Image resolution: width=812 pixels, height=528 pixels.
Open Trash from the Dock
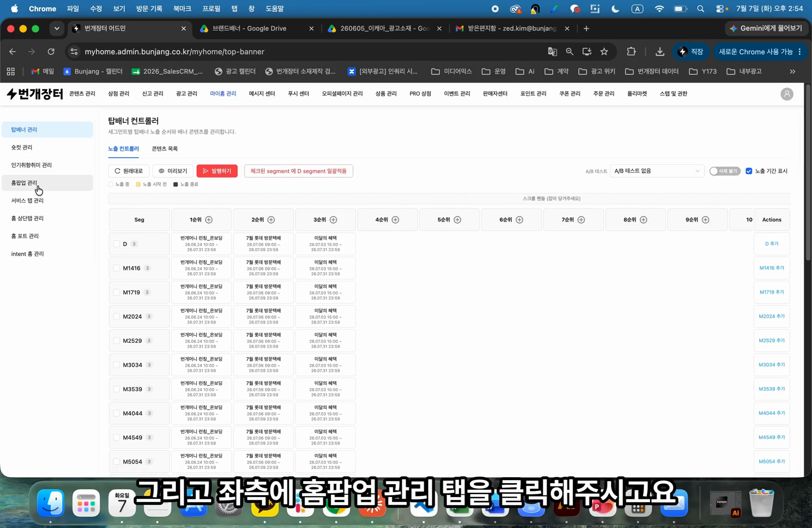pos(761,503)
